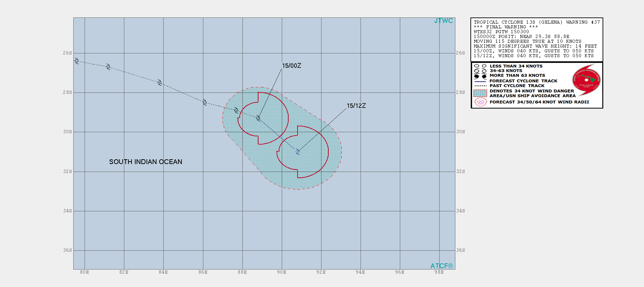This screenshot has width=644, height=287.
Task: Click the FINAL WARNING line
Action: (506, 27)
